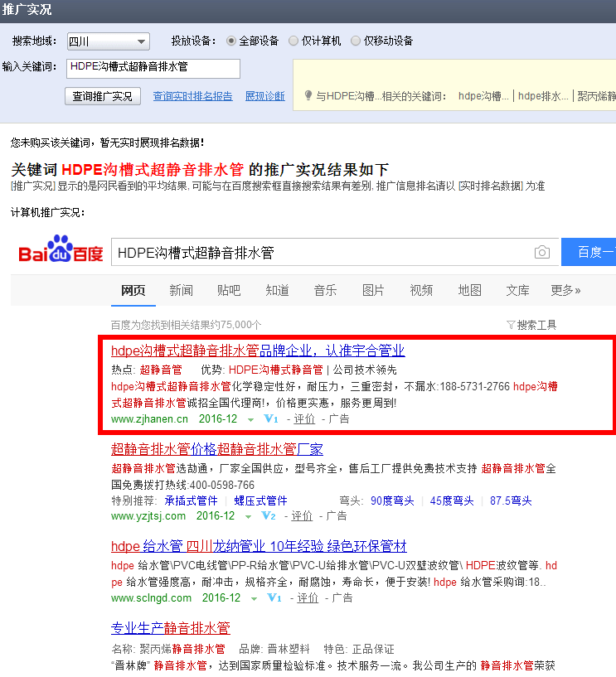Click the camera image search icon
Image resolution: width=616 pixels, height=677 pixels.
click(541, 252)
